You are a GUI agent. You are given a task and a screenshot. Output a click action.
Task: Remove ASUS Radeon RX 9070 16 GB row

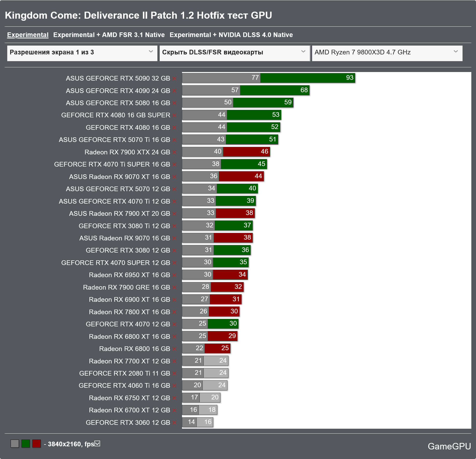click(x=174, y=238)
